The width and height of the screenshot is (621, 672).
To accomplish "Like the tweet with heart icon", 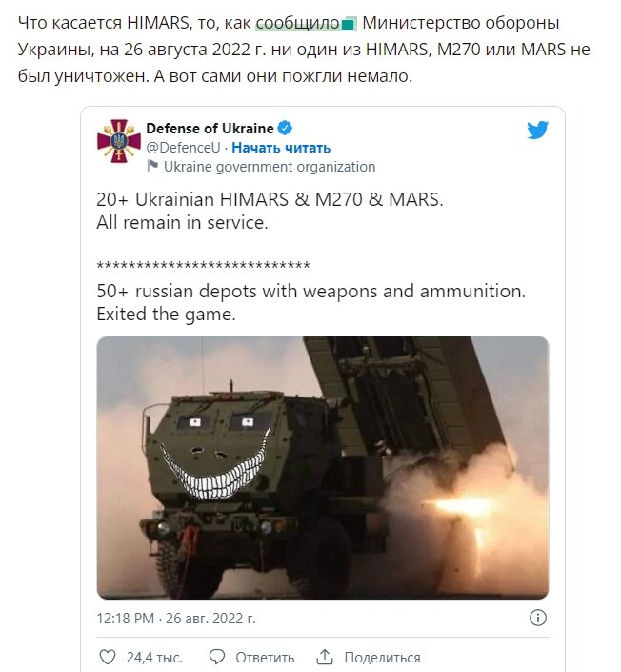I will pos(107,657).
